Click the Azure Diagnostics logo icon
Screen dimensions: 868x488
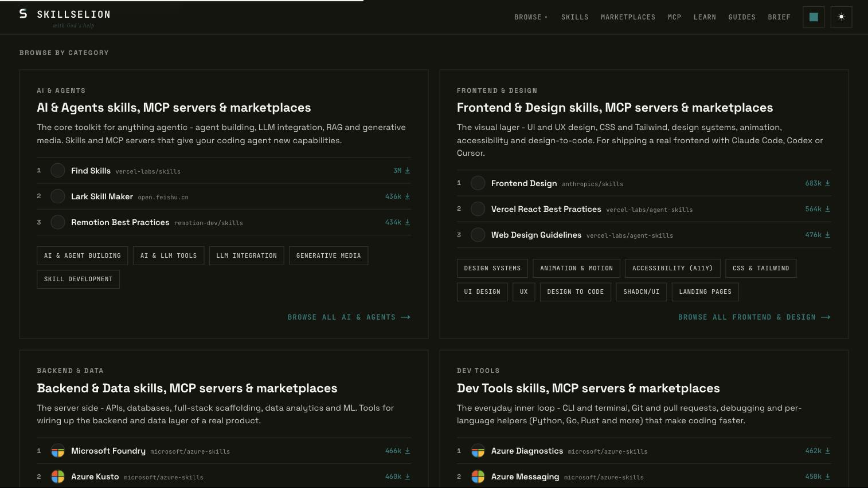[478, 451]
